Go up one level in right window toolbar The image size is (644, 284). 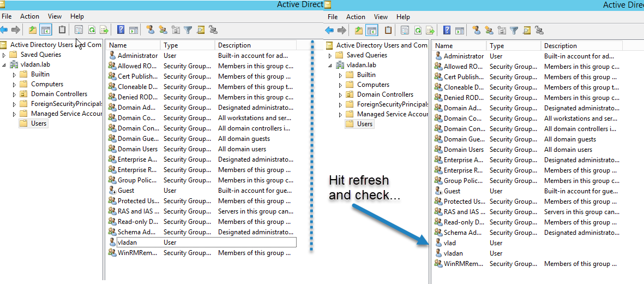(359, 30)
